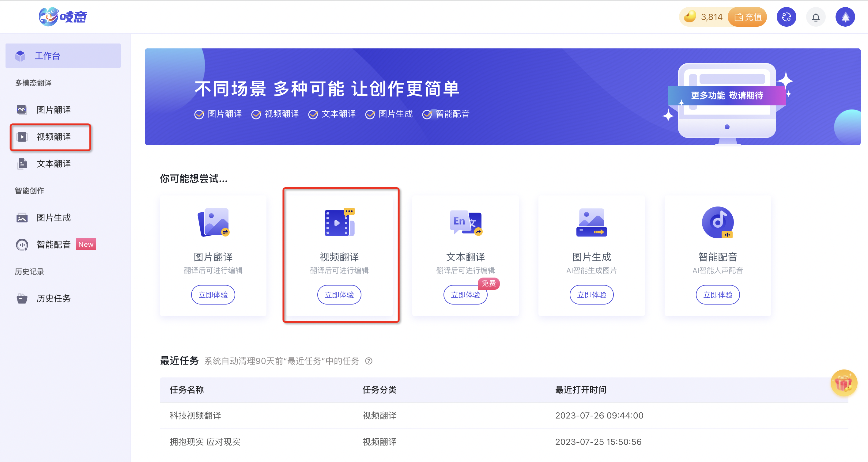
Task: Click the help icon beside 最近任务
Action: click(369, 361)
